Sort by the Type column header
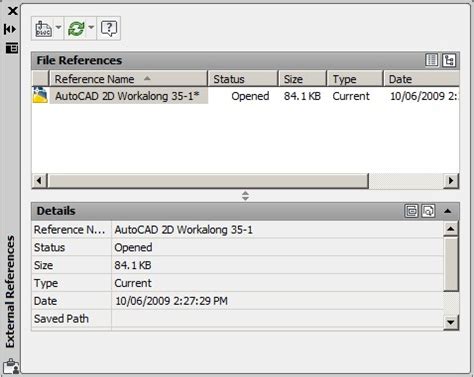The width and height of the screenshot is (474, 377). pyautogui.click(x=355, y=79)
